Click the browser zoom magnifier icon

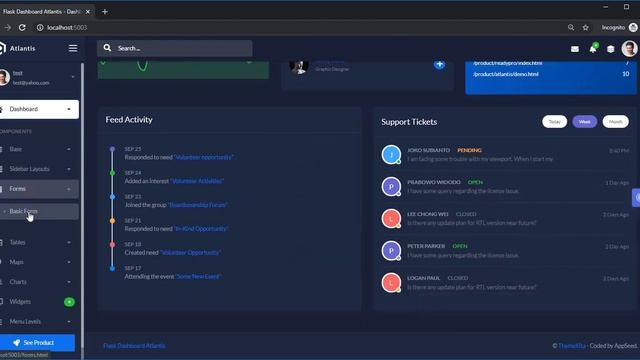tap(571, 27)
